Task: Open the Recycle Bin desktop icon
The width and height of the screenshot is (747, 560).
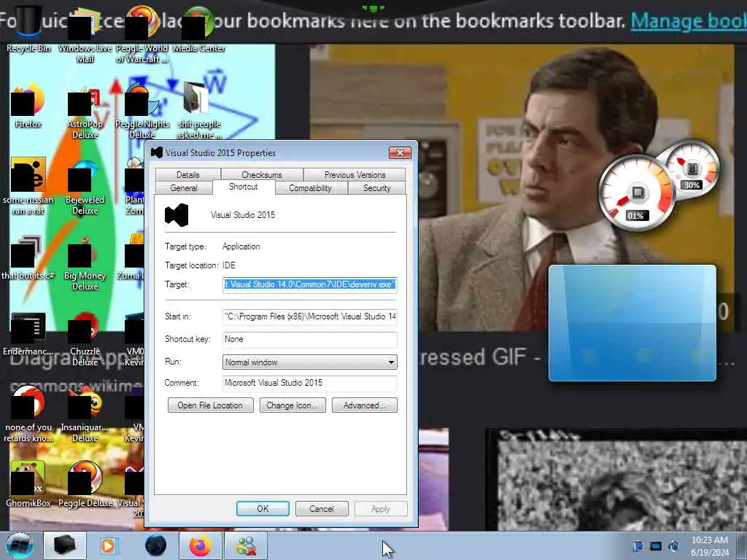Action: tap(28, 29)
